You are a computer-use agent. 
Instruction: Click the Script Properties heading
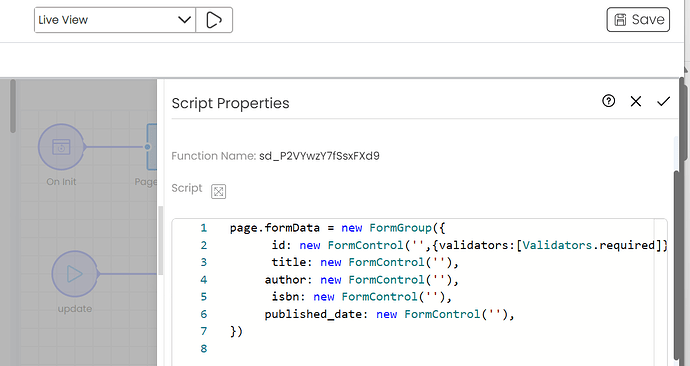pos(231,103)
